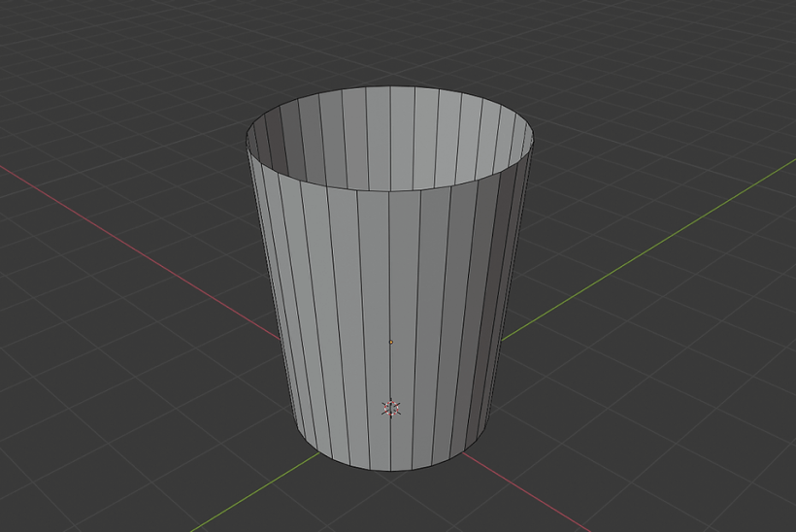Select the front rim edge of the cup opening
796x532 pixels.
tap(388, 190)
